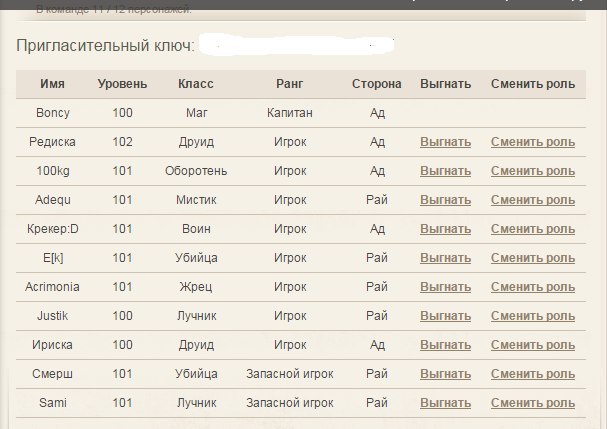This screenshot has width=607, height=429.
Task: Change role for Ириска
Action: [x=532, y=345]
